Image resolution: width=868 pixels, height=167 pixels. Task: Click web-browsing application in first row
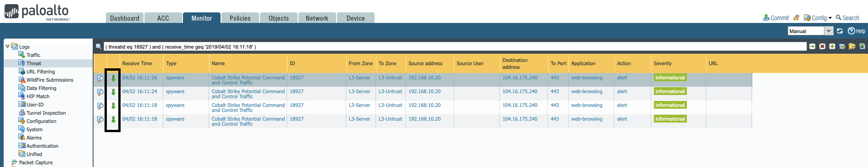(x=587, y=78)
